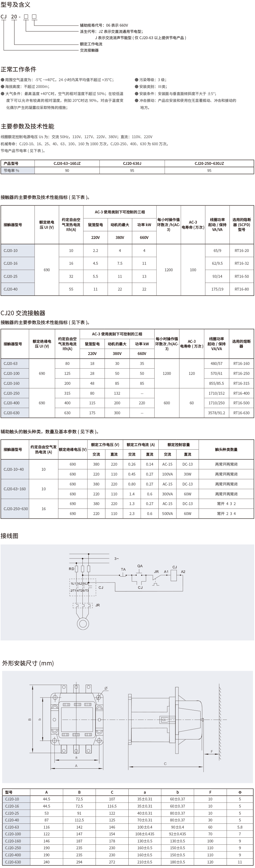Select the fuse model 'RT16-315'
The width and height of the screenshot is (255, 868).
pos(242,383)
